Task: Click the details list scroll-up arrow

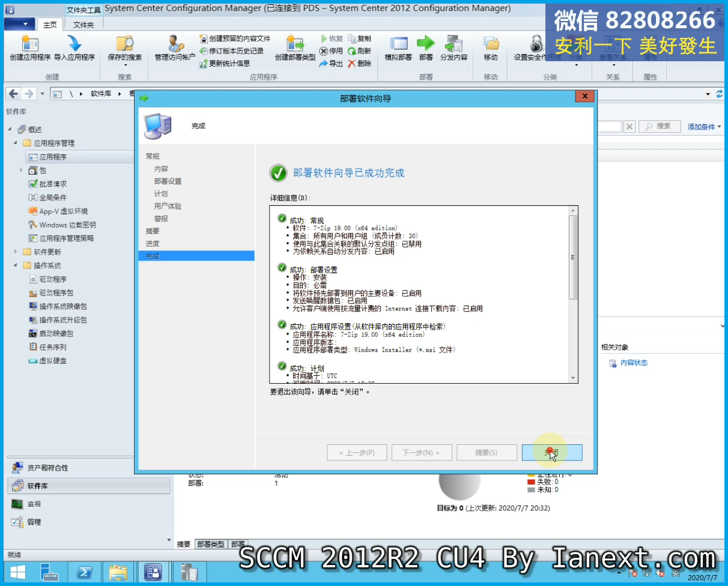Action: (x=573, y=211)
